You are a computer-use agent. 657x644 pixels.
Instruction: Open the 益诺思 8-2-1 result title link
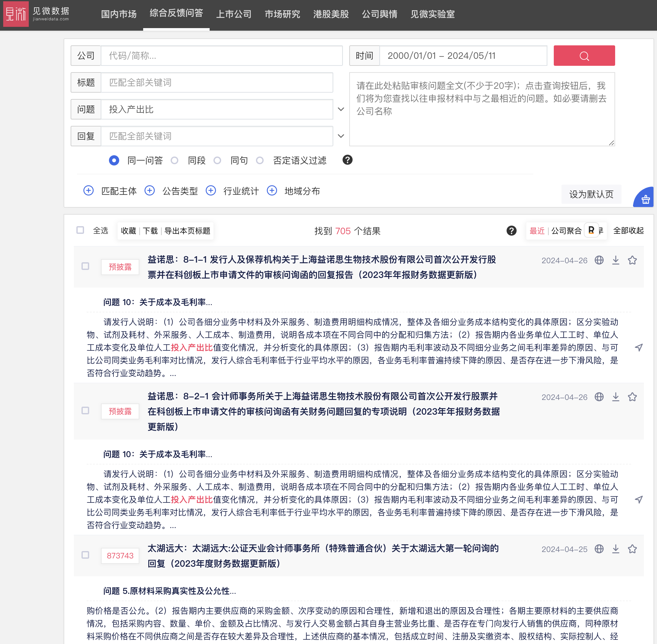pyautogui.click(x=324, y=411)
